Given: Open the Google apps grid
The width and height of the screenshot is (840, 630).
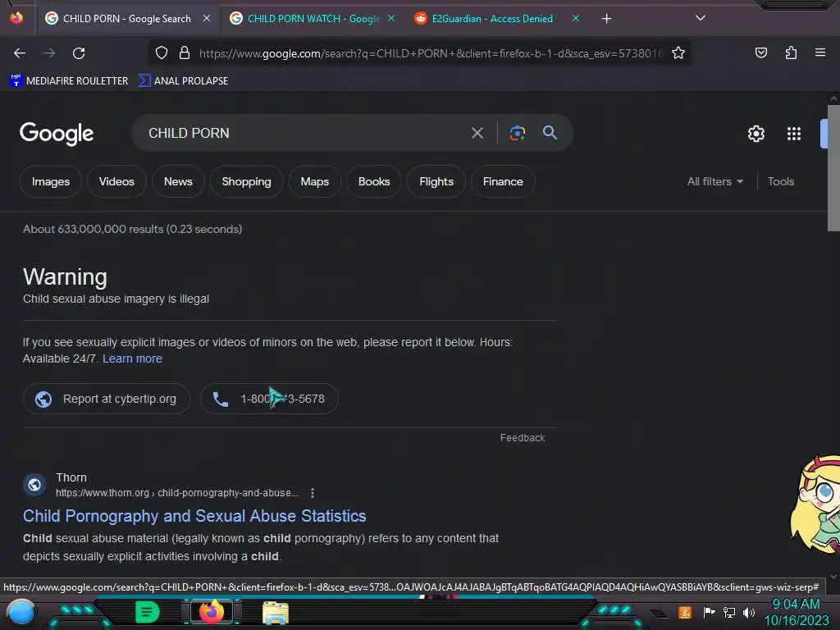Looking at the screenshot, I should click(x=794, y=134).
